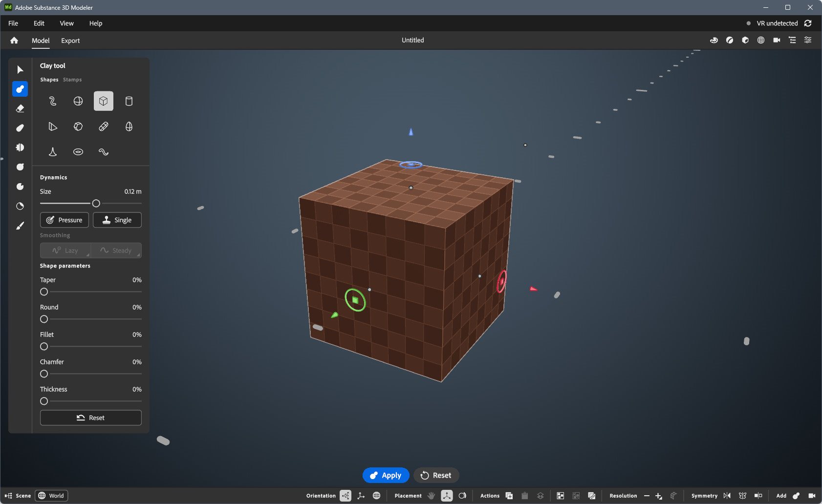This screenshot has width=822, height=504.
Task: Adjust the Size slider
Action: point(91,203)
